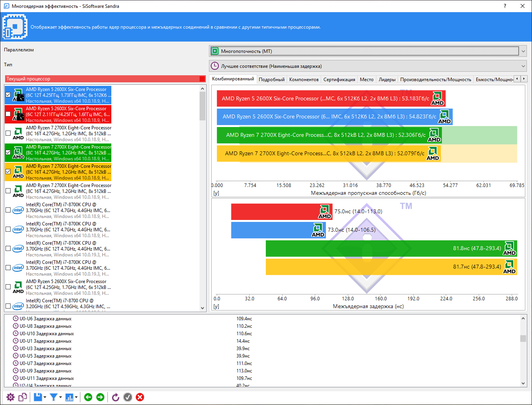Select the U0-U5 Задержка данных row
Screen dimensions: 532x405
pos(261,356)
